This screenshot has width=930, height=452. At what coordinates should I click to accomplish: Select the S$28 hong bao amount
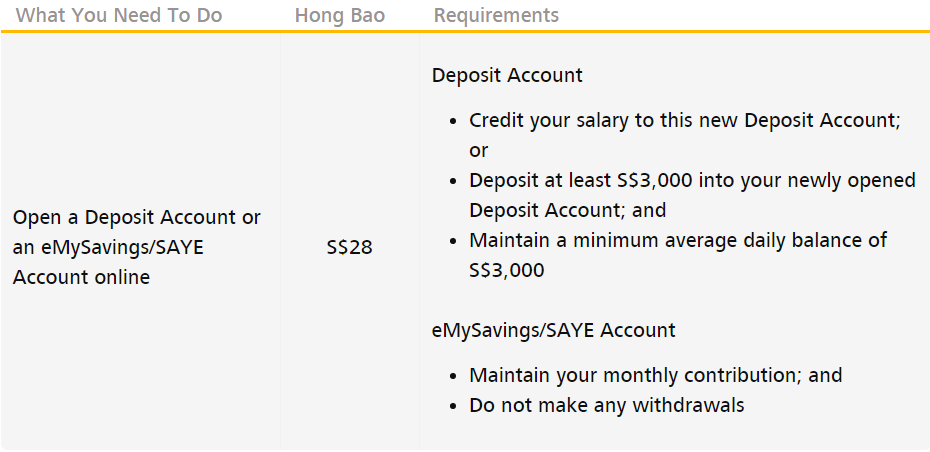[x=349, y=247]
